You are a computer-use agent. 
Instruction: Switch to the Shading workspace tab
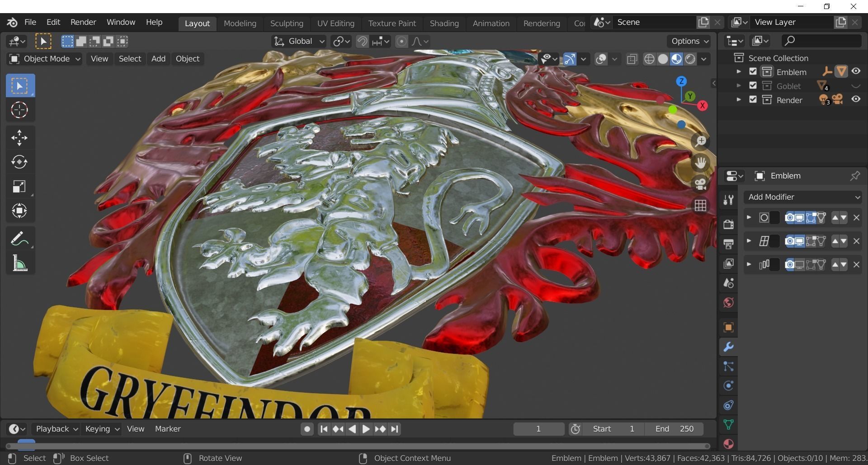point(444,23)
